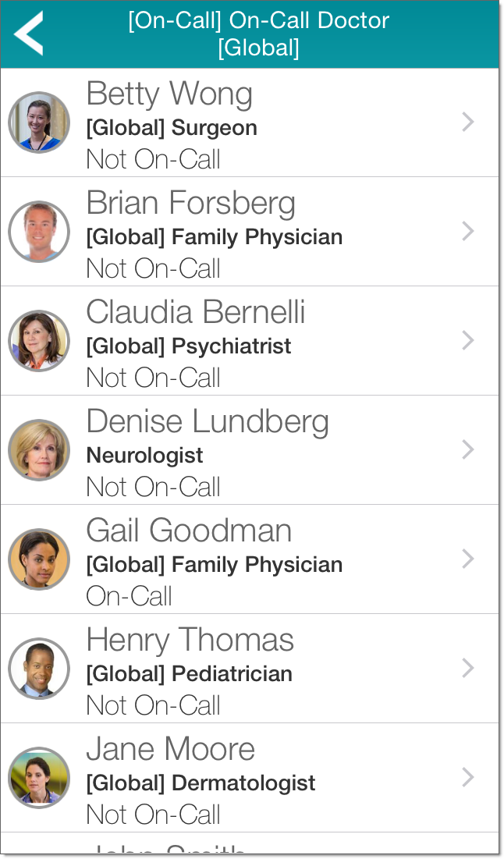
Task: Select the partially visible John Smith row
Action: [x=167, y=848]
